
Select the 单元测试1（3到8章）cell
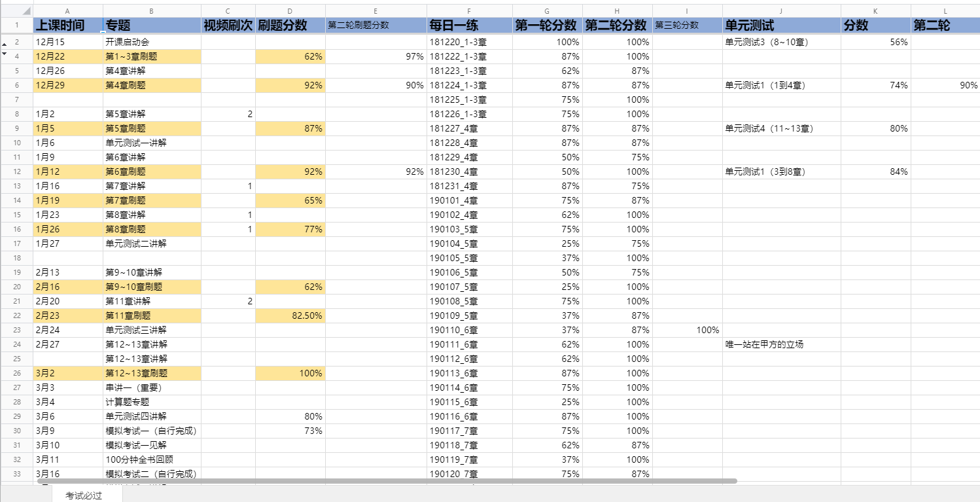781,171
